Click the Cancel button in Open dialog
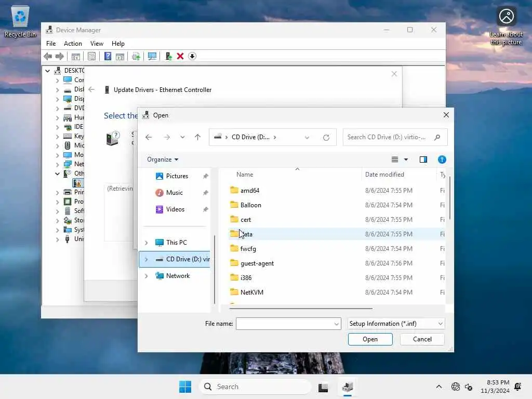The image size is (532, 399). pos(422,339)
